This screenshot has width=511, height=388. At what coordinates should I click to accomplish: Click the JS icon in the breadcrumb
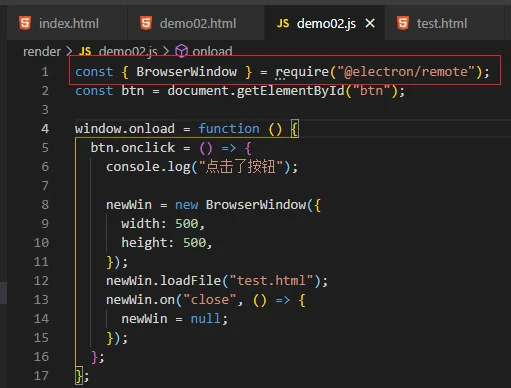tap(85, 52)
